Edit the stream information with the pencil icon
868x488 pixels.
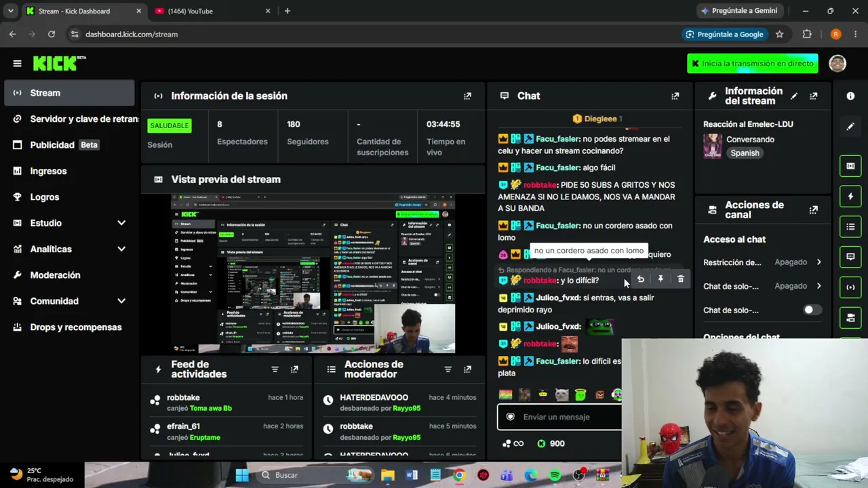click(793, 96)
